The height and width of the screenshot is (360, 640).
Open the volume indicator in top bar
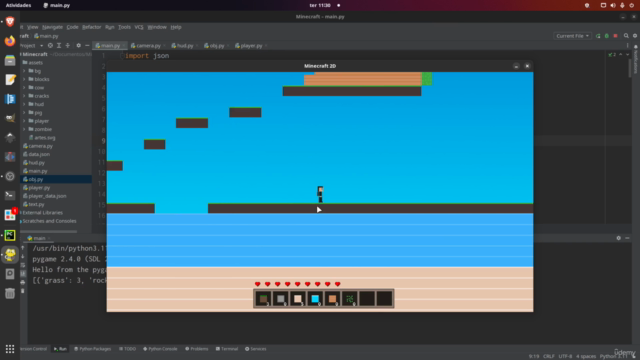(613, 5)
